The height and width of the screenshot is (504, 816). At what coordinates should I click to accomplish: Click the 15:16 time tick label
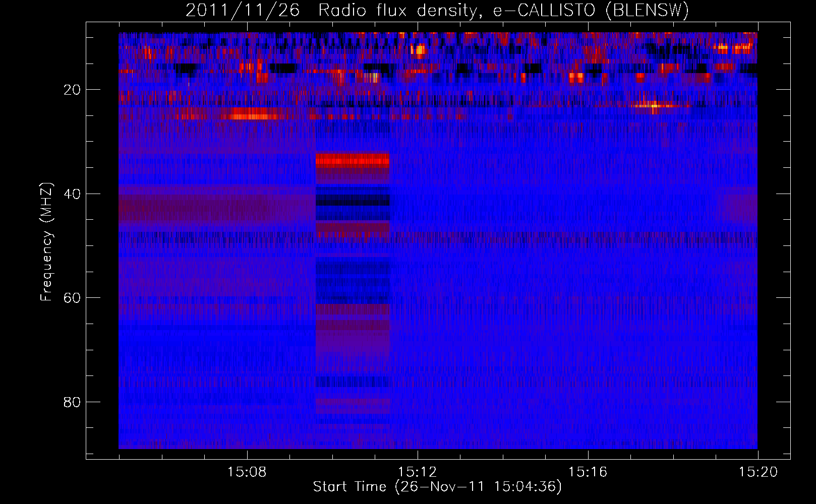coord(588,472)
